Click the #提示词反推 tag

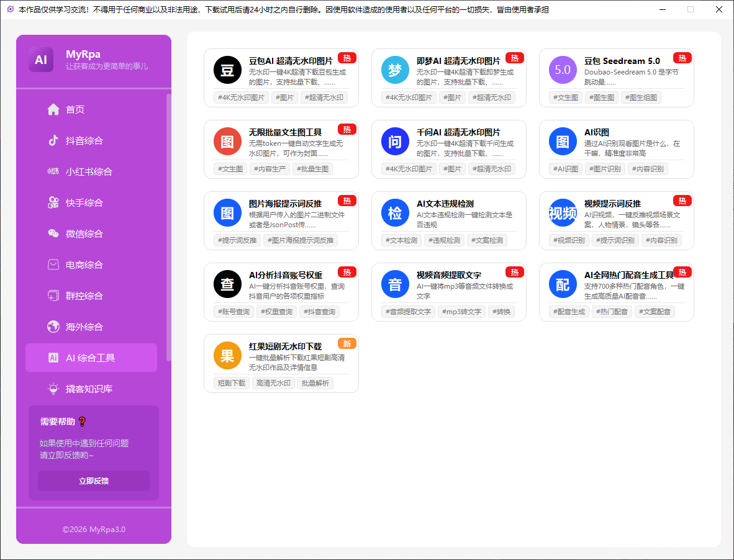[x=237, y=240]
